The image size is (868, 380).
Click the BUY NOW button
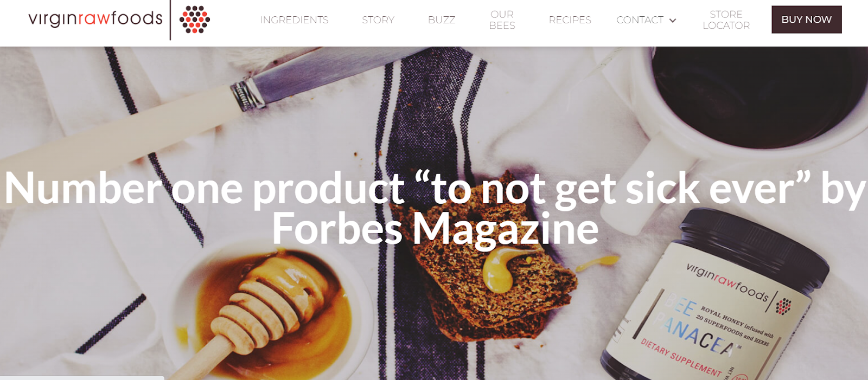tap(807, 20)
